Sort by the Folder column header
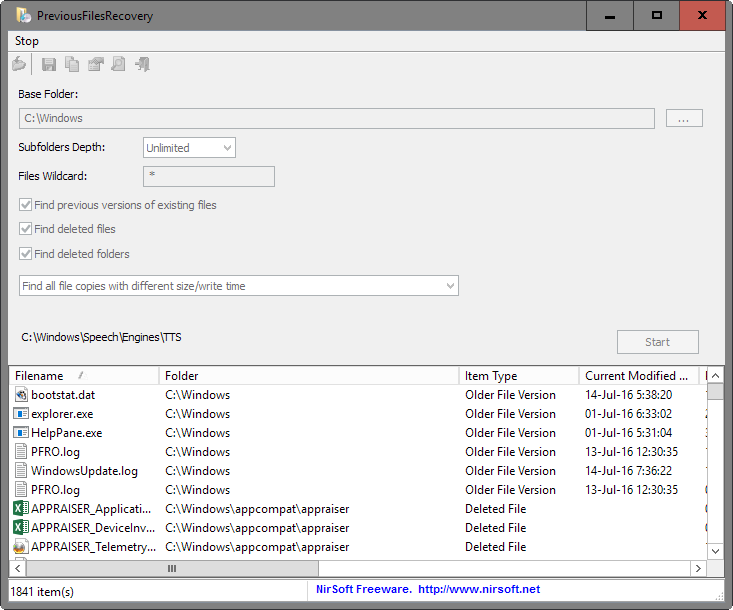Viewport: 733px width, 610px height. 309,375
